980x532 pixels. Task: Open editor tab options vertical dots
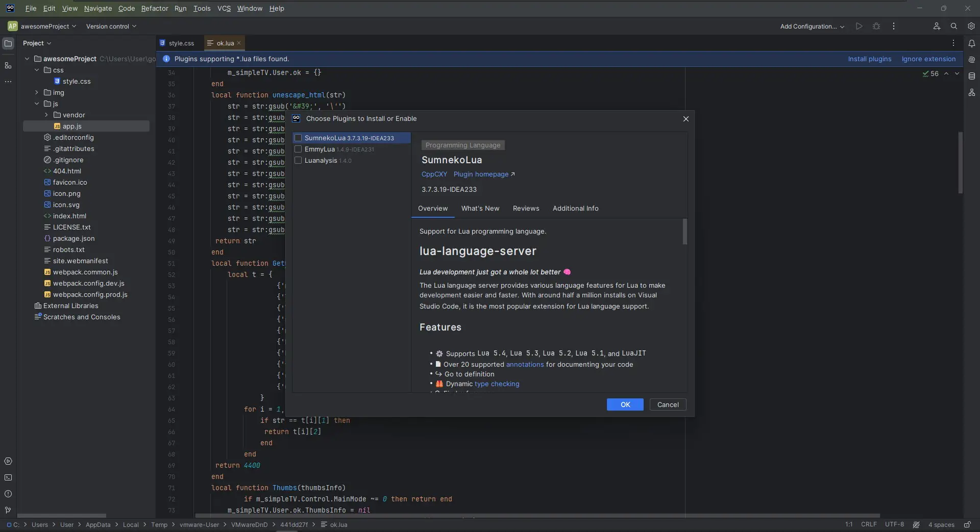pyautogui.click(x=953, y=43)
